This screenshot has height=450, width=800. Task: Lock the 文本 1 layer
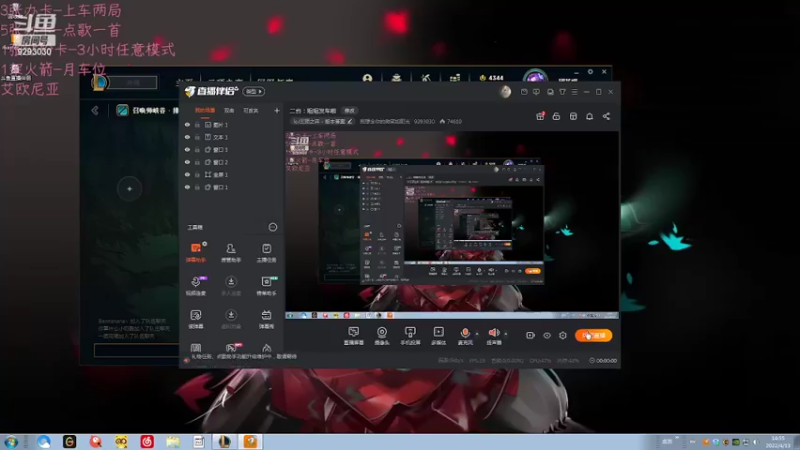point(197,137)
